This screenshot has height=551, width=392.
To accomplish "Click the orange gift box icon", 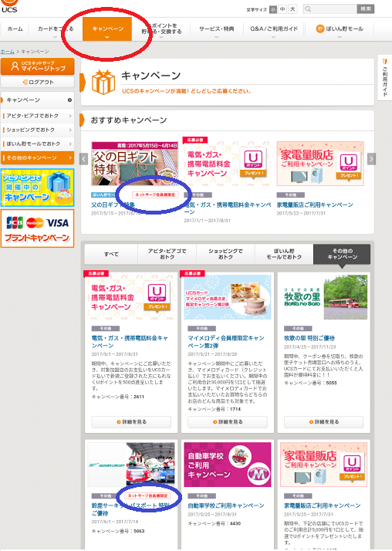I will [103, 82].
